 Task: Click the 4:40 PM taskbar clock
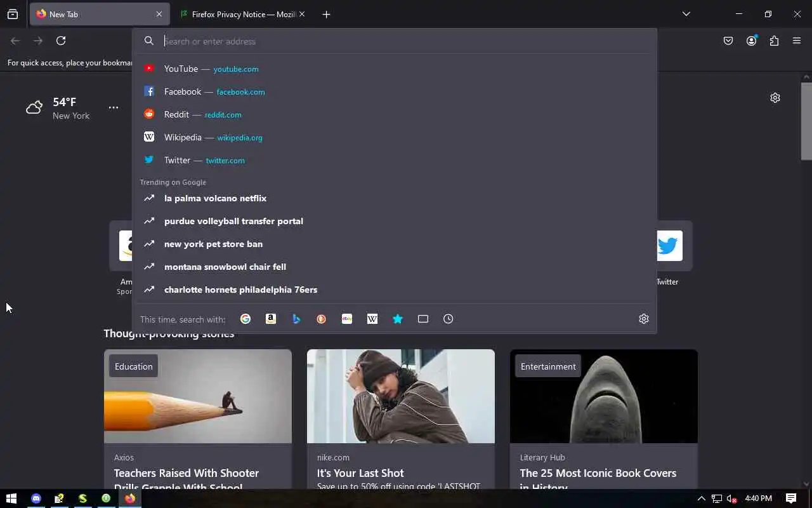tap(759, 498)
